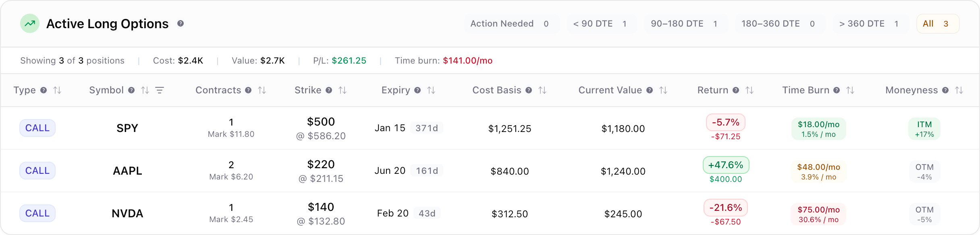
Task: Select the 180–360 DTE filter tab
Action: 780,24
